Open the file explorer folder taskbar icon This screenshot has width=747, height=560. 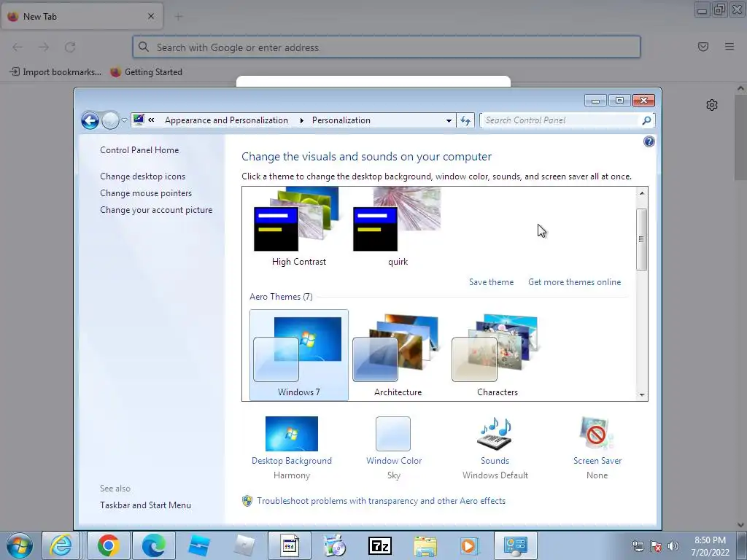tap(425, 545)
